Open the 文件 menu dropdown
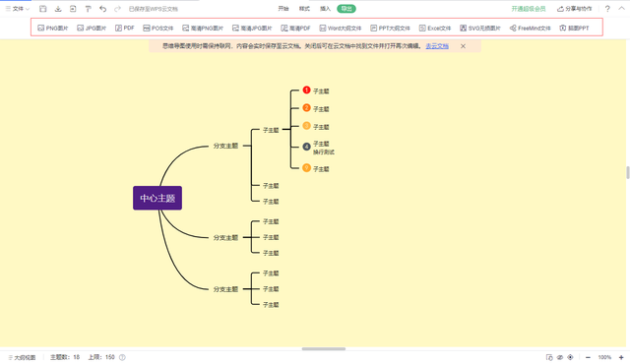 18,9
